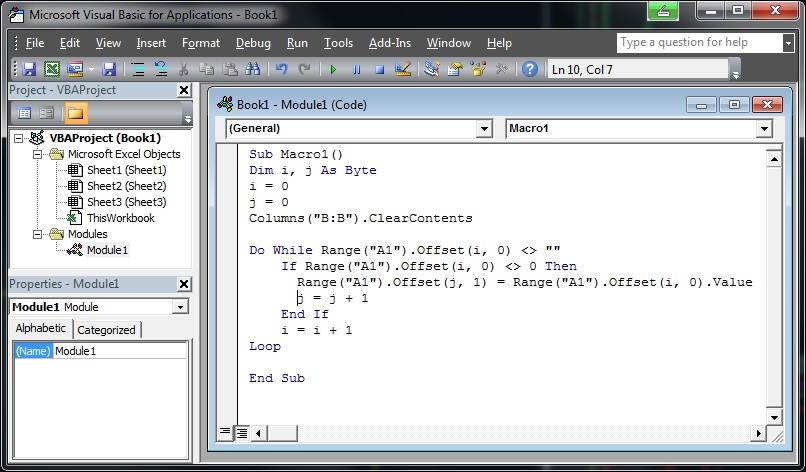Click code window scroll up arrow
Image resolution: width=806 pixels, height=472 pixels.
[774, 159]
